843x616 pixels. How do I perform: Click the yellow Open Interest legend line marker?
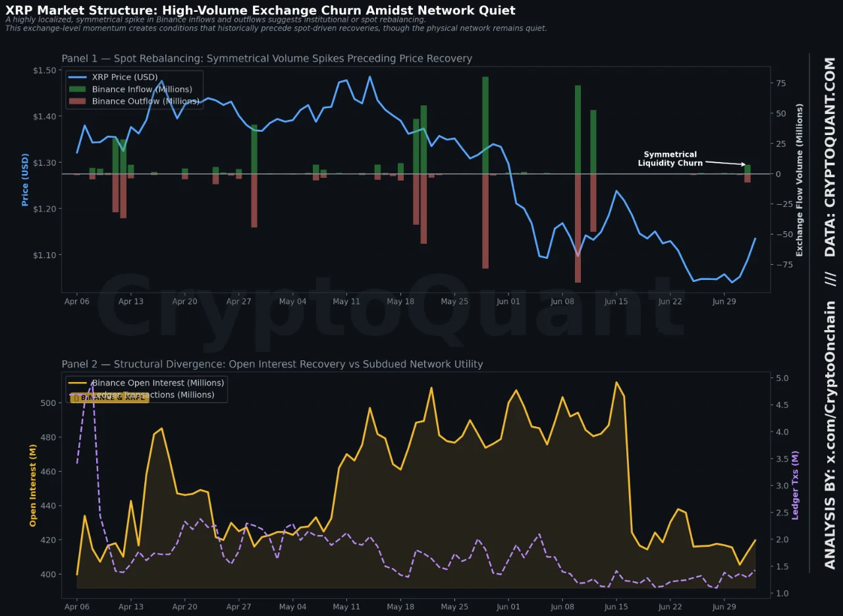pyautogui.click(x=78, y=383)
